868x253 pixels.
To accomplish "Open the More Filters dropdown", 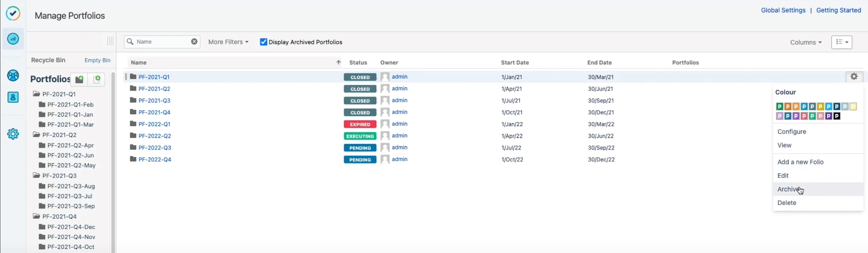I will (x=228, y=42).
